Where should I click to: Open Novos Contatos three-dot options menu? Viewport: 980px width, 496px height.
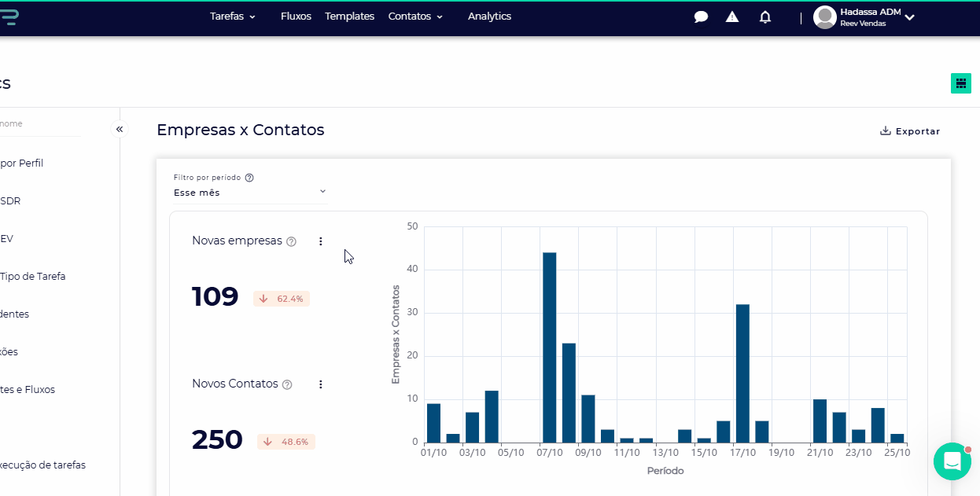coord(320,384)
